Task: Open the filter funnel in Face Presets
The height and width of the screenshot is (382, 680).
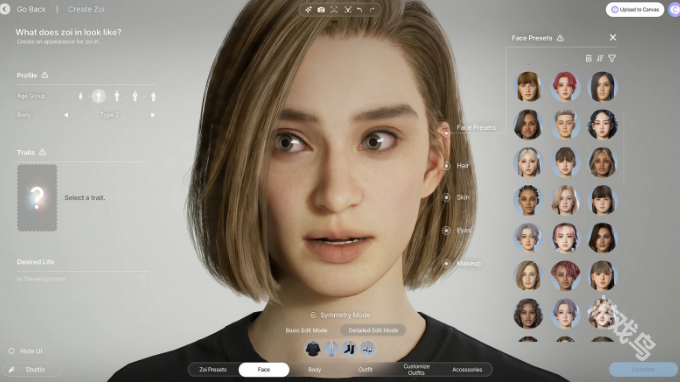Action: 612,58
